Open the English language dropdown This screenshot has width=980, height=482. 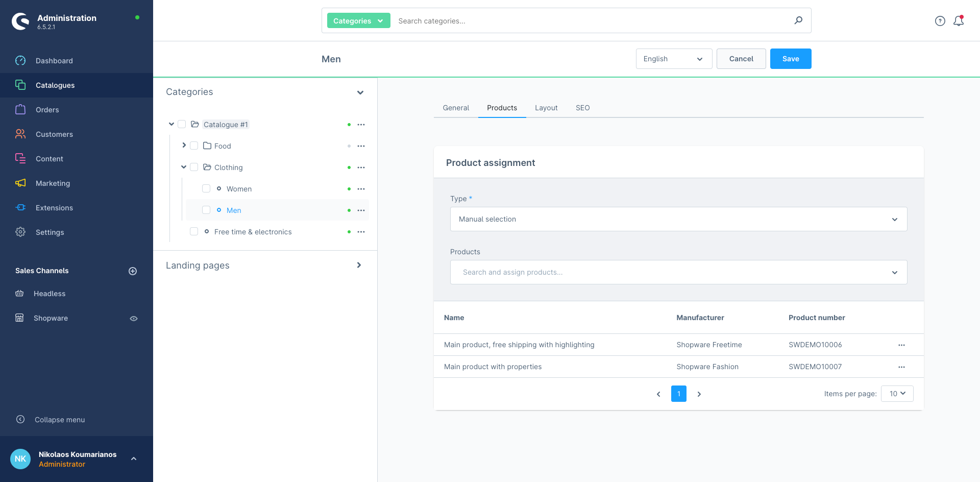tap(674, 59)
